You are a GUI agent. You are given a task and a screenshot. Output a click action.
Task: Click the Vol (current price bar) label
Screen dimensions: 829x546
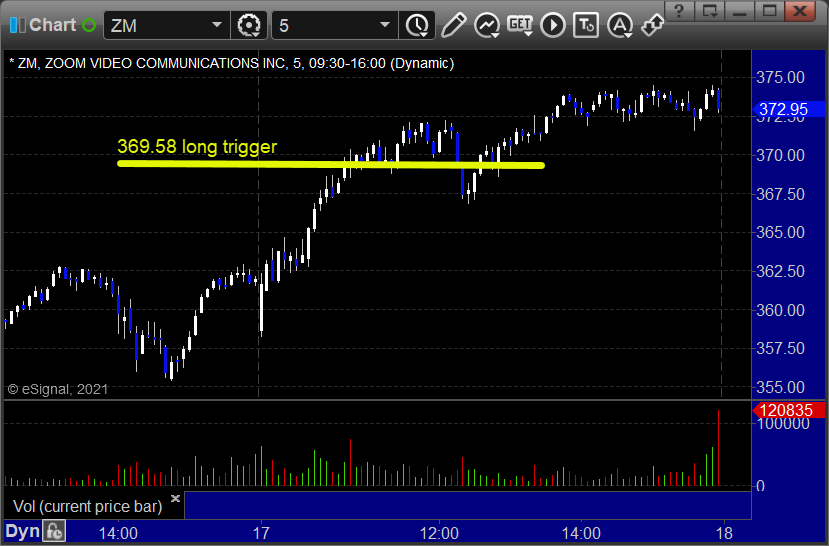click(x=88, y=506)
